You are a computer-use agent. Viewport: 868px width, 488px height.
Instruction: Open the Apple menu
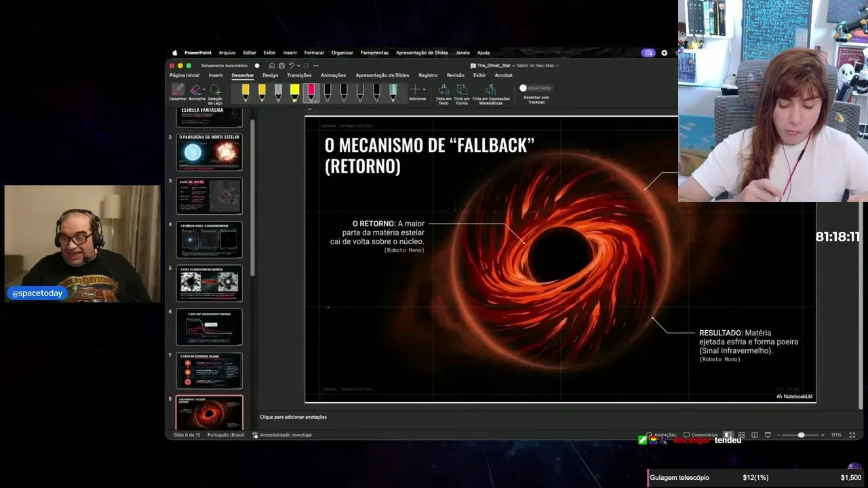click(x=174, y=52)
